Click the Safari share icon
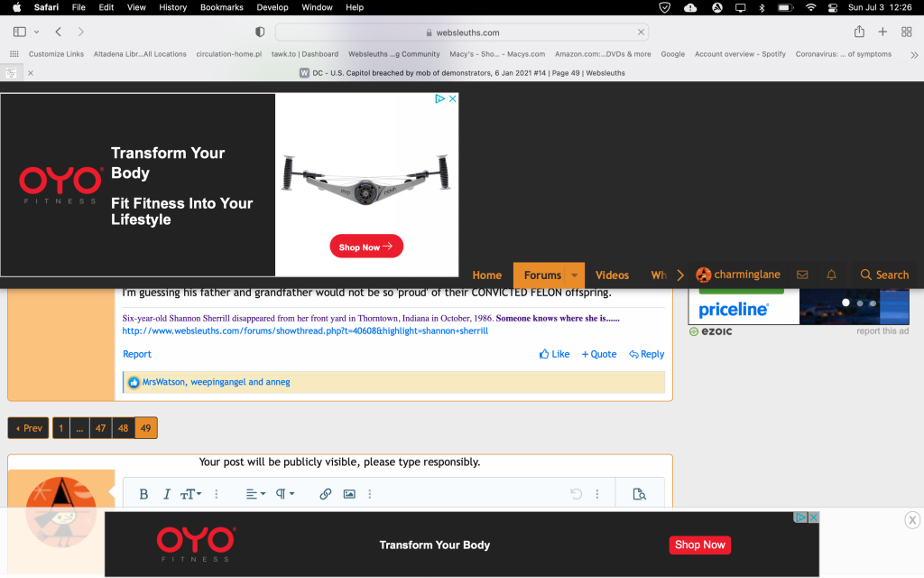Screen dimensions: 924x578 click(x=859, y=32)
